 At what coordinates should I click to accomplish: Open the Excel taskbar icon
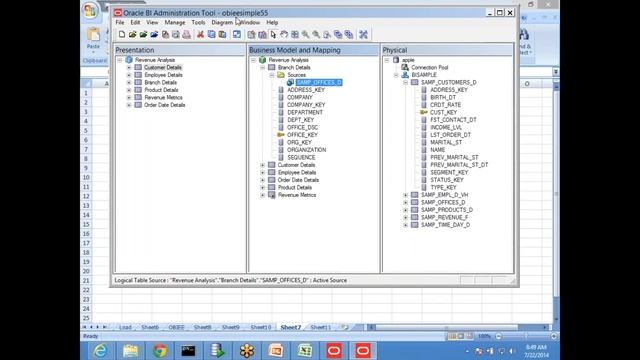pos(304,351)
